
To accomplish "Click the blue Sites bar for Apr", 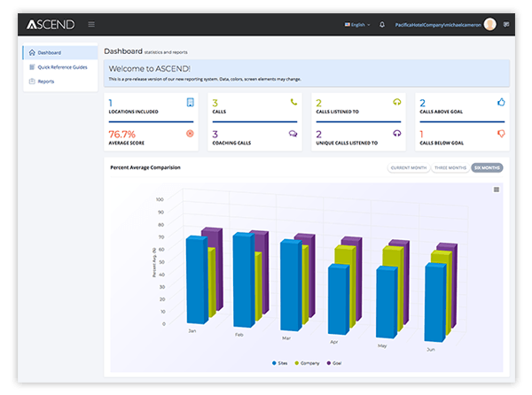I will pyautogui.click(x=339, y=299).
